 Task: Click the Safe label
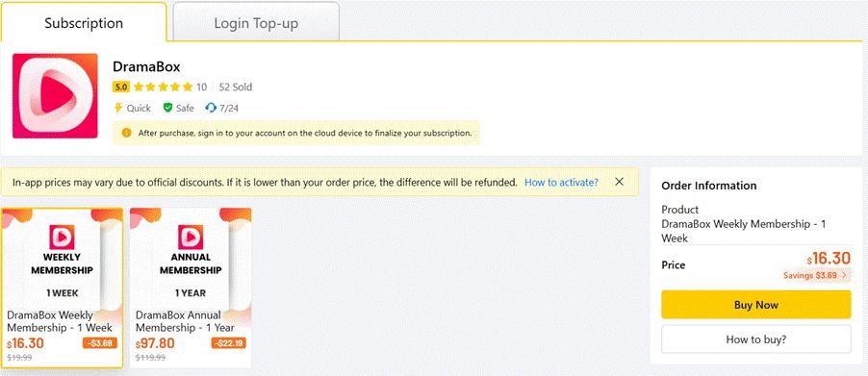tap(185, 109)
